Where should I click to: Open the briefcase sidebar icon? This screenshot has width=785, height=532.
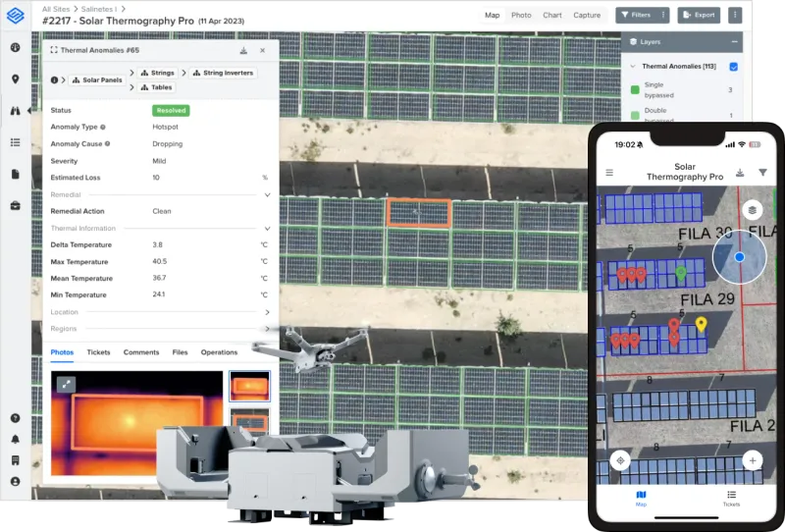point(16,206)
